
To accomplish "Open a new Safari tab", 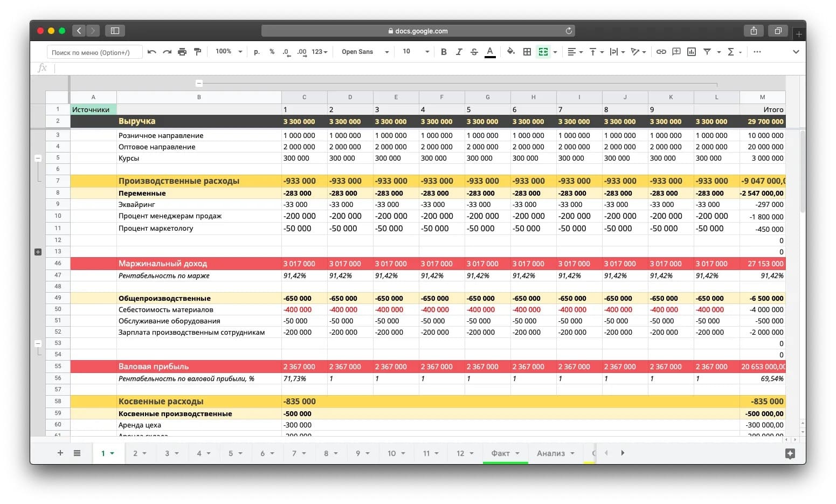I will point(799,34).
